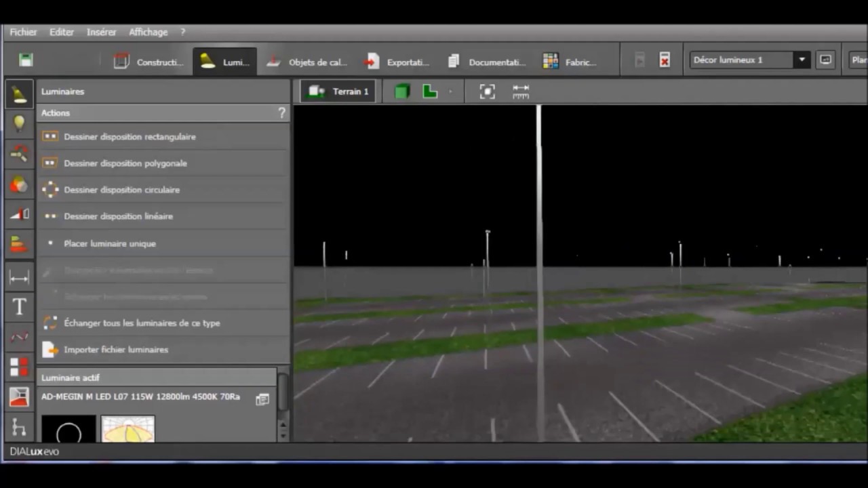Switch to 3D view green cube icon
868x488 pixels.
[402, 91]
